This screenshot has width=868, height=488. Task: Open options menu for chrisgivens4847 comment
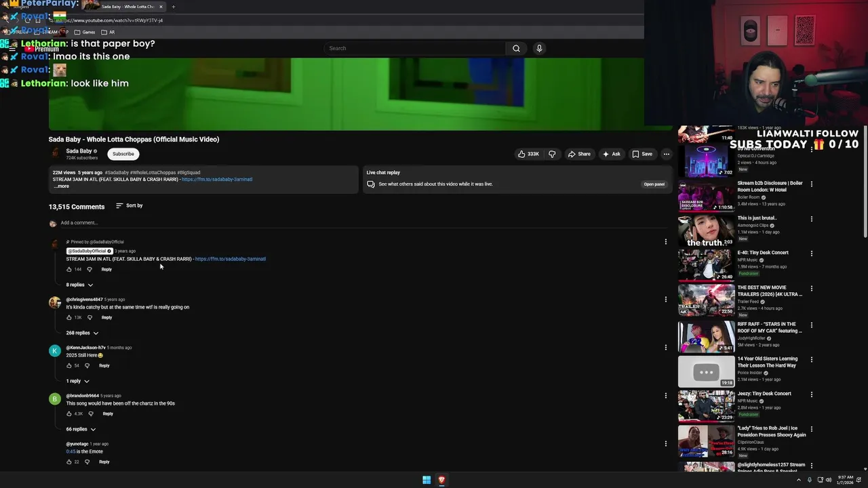[x=665, y=299]
